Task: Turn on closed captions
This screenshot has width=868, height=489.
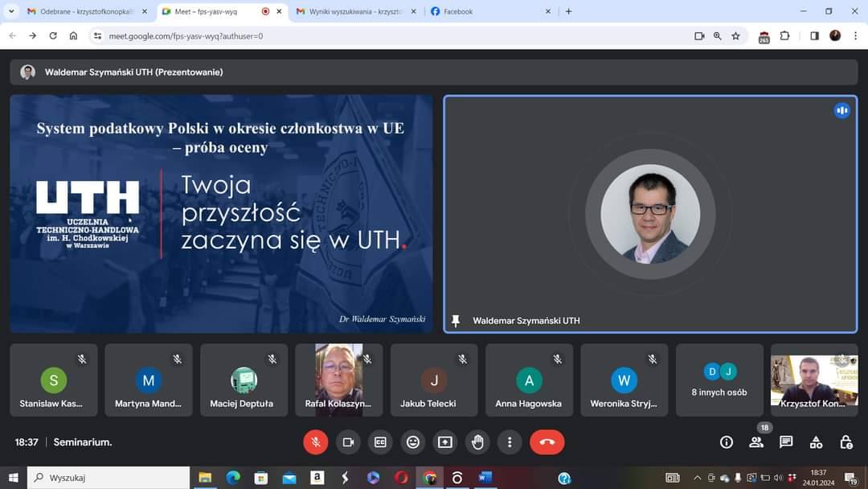Action: pos(380,442)
